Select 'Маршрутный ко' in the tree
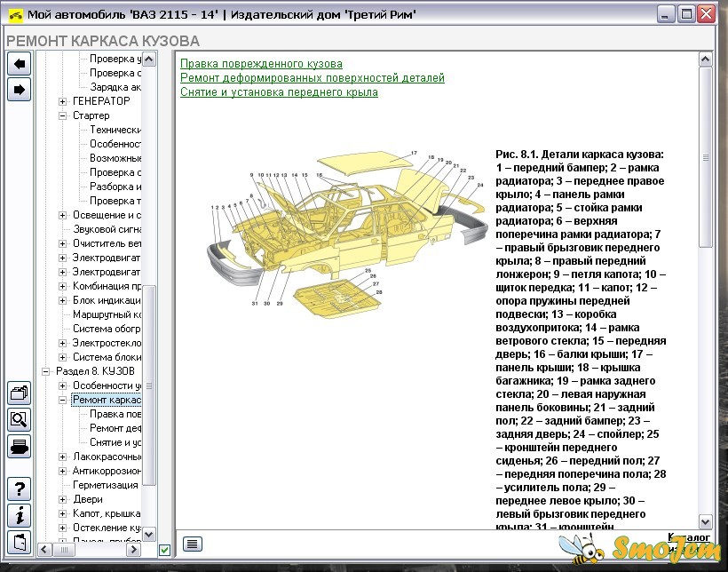This screenshot has height=572, width=728. (x=107, y=314)
